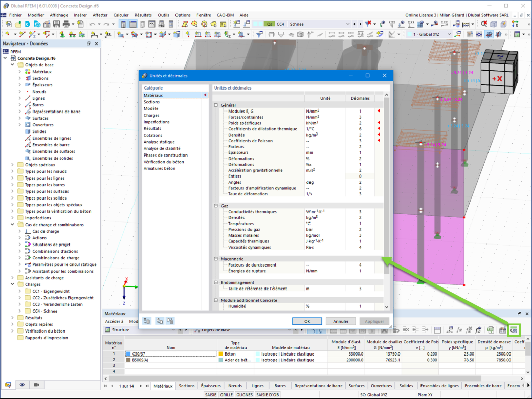The width and height of the screenshot is (532, 399).
Task: Click the C30/37 blue color swatch
Action: (128, 354)
